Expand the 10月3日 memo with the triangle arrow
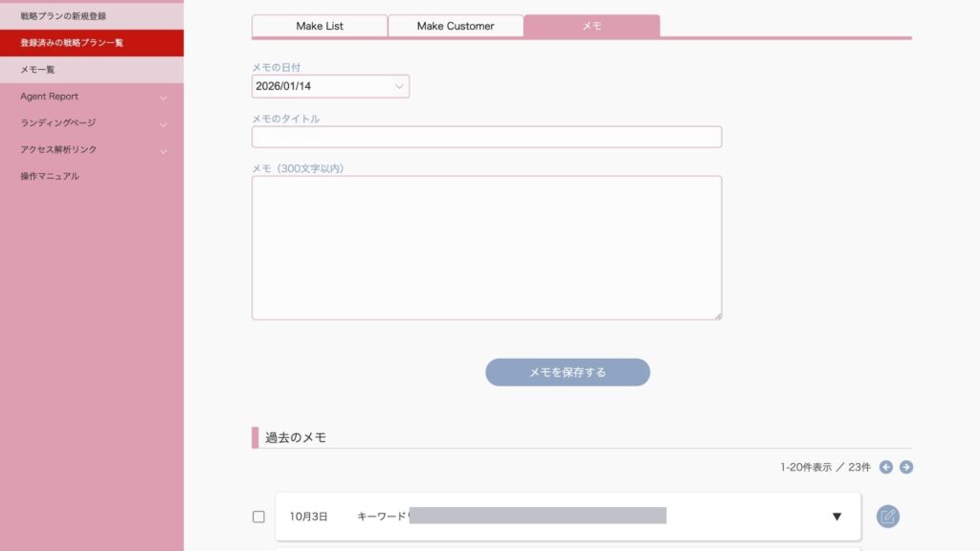The image size is (980, 551). (836, 517)
